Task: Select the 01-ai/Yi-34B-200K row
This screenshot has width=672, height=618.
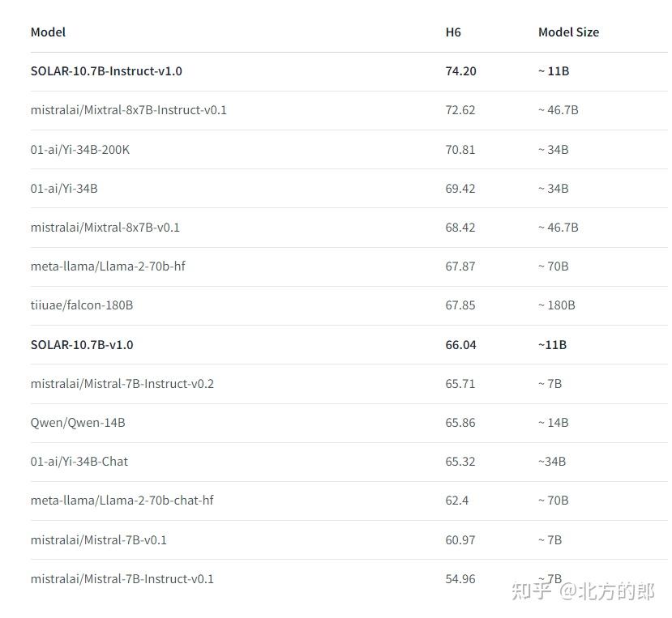Action: pyautogui.click(x=349, y=150)
